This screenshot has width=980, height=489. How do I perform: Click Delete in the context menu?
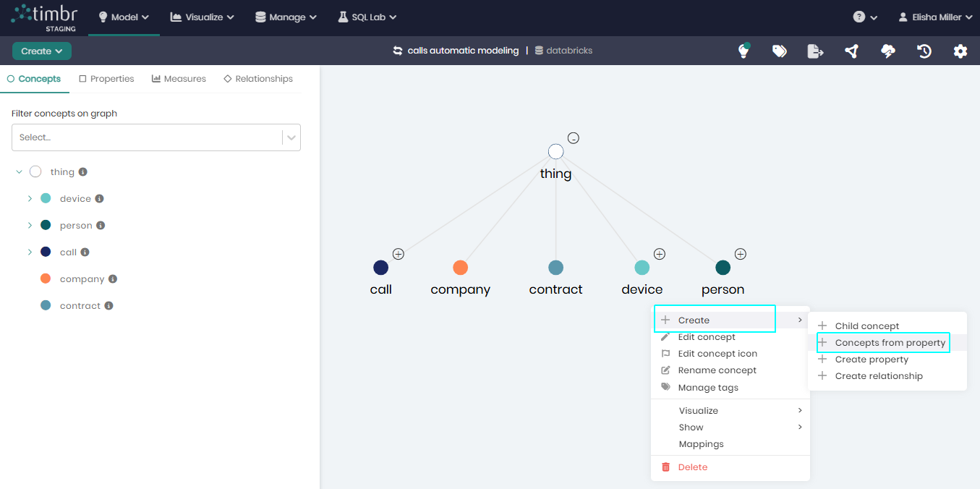tap(692, 467)
